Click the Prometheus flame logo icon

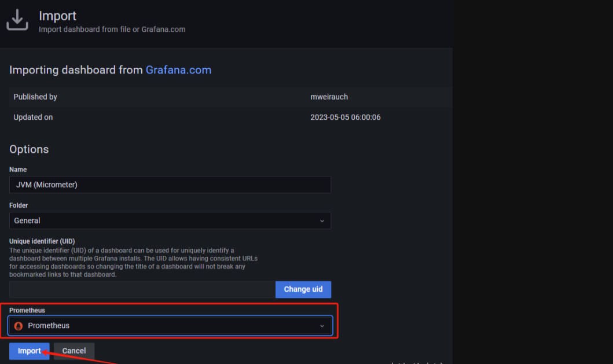pyautogui.click(x=19, y=326)
